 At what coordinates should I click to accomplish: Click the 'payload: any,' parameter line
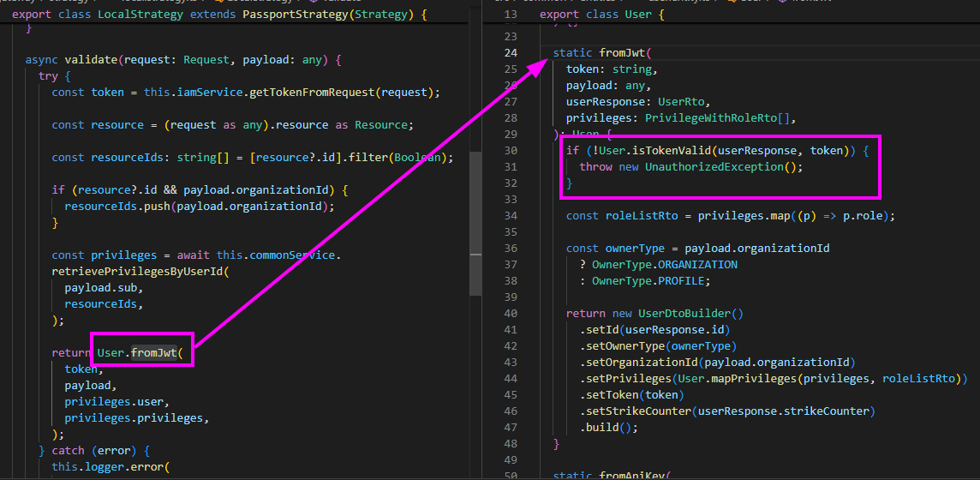[x=609, y=84]
